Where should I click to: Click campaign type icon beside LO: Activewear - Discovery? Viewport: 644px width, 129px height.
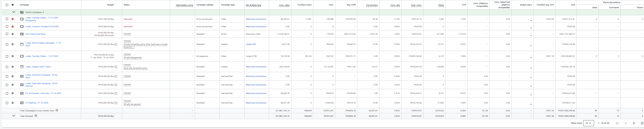pyautogui.click(x=22, y=93)
